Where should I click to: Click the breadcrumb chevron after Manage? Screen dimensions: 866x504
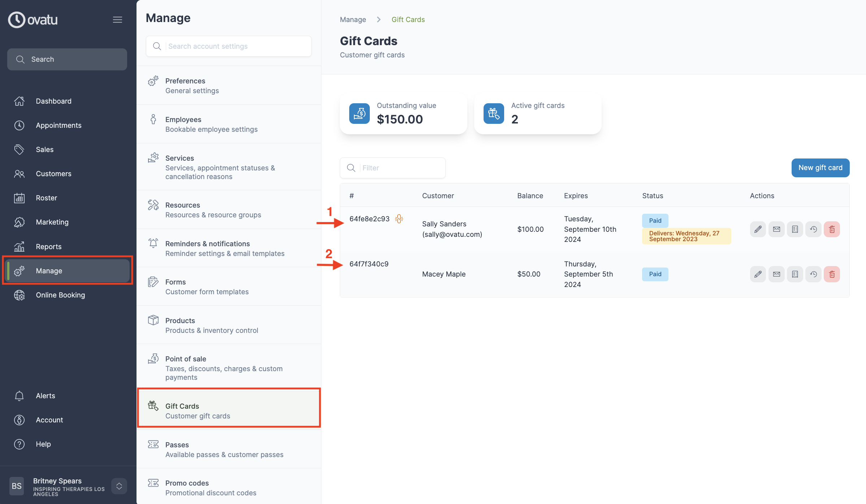pyautogui.click(x=378, y=19)
